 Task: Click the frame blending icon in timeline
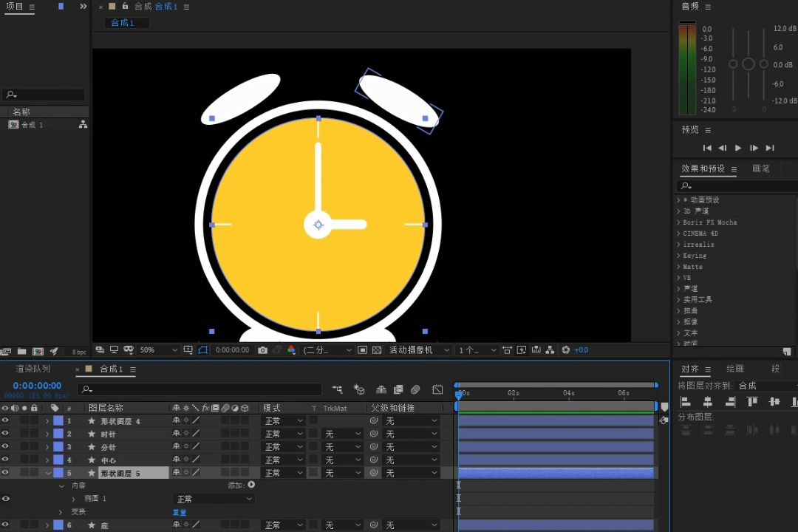(x=398, y=389)
